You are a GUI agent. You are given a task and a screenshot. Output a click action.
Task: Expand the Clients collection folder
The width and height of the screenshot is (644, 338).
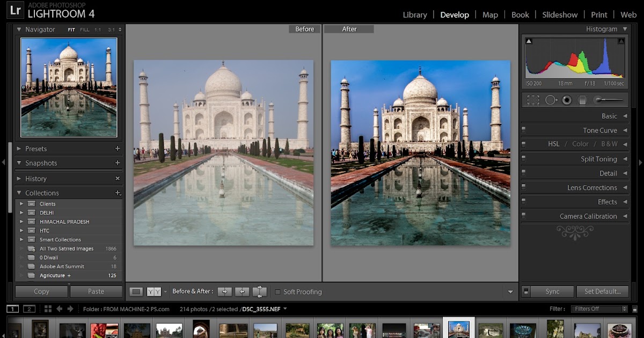pos(21,204)
